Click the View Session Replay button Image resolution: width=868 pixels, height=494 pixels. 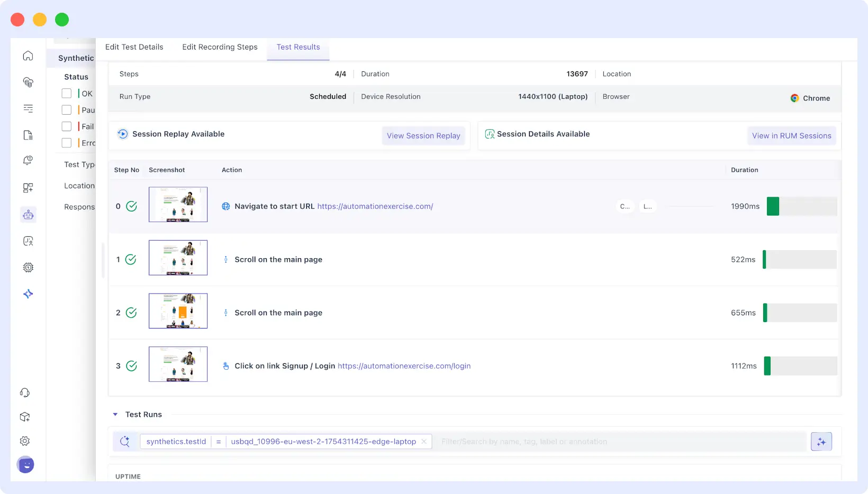423,135
